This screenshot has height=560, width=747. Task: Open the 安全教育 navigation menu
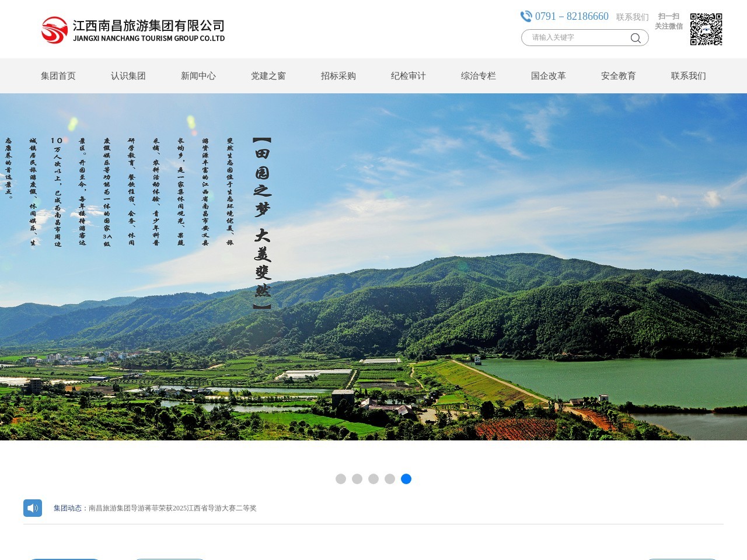tap(619, 76)
